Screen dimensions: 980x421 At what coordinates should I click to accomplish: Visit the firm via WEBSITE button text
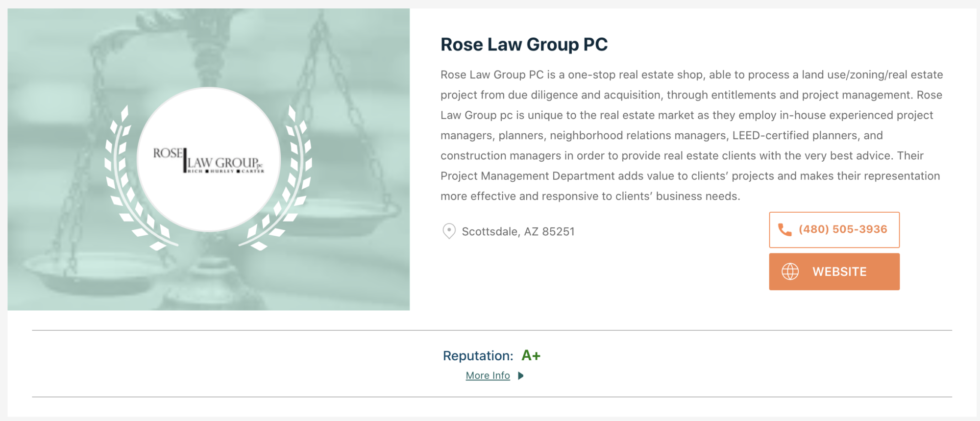[x=839, y=272]
